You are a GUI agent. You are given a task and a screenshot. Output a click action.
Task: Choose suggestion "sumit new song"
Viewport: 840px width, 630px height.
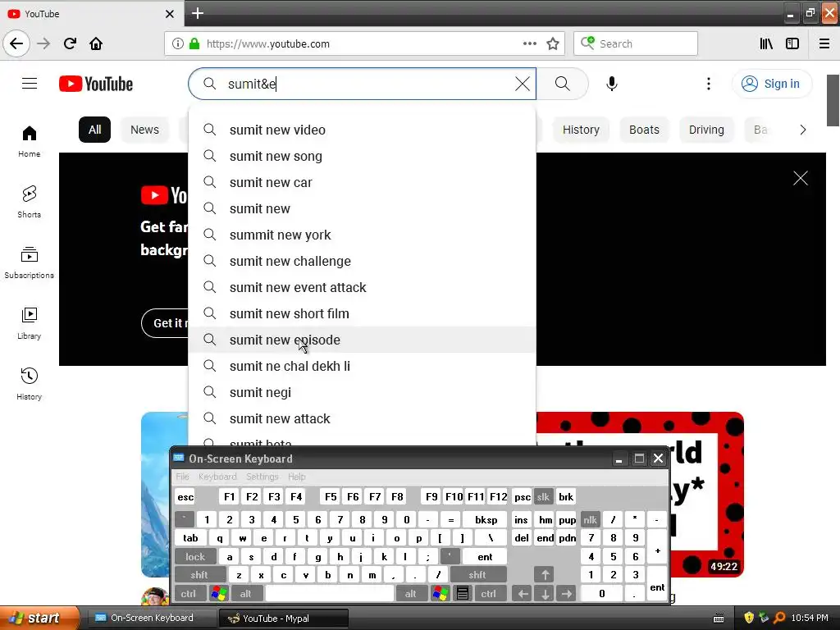pos(362,156)
